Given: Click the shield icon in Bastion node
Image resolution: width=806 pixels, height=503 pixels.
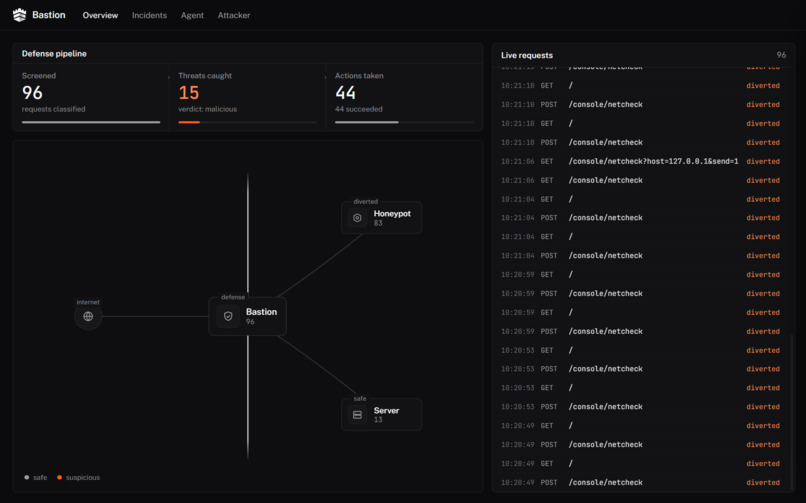Looking at the screenshot, I should pos(228,316).
